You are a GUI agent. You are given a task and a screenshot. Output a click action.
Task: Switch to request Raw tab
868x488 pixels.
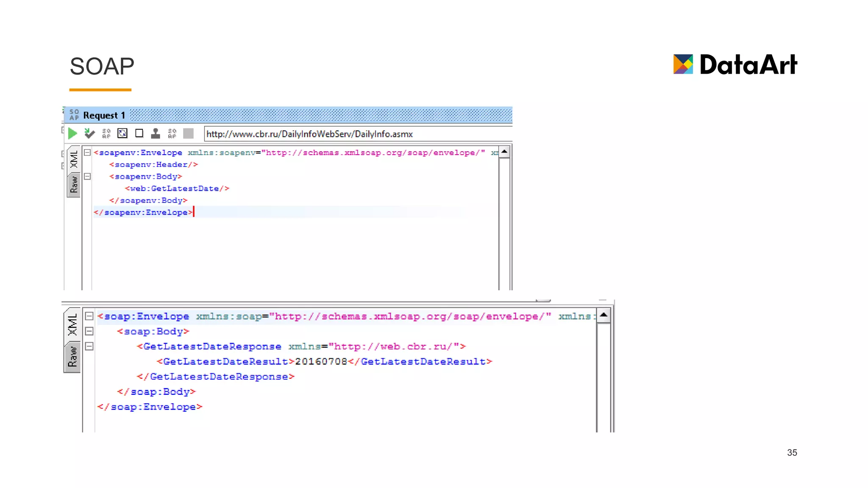[x=74, y=185]
